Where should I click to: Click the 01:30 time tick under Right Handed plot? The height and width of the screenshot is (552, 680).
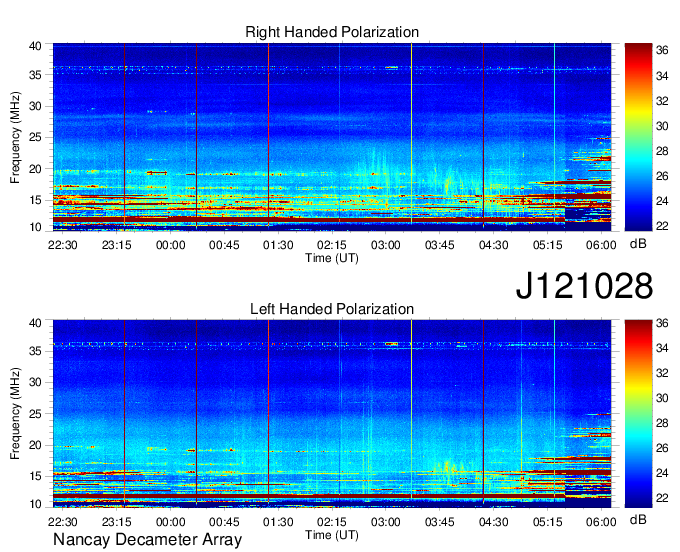point(278,245)
